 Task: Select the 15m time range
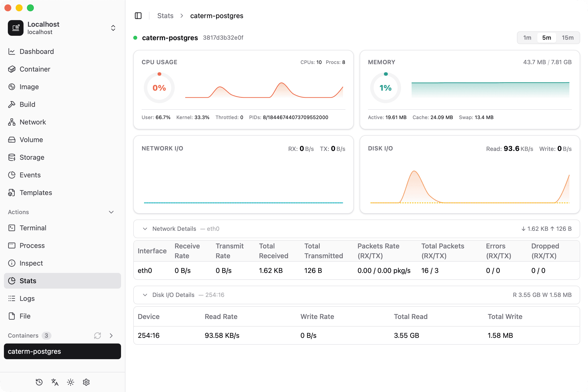click(x=568, y=37)
